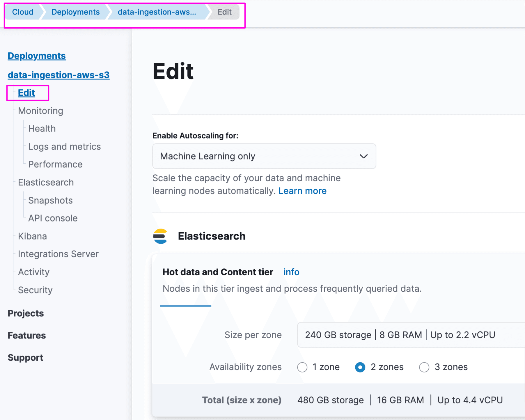
Task: Open the Support section
Action: pyautogui.click(x=25, y=357)
